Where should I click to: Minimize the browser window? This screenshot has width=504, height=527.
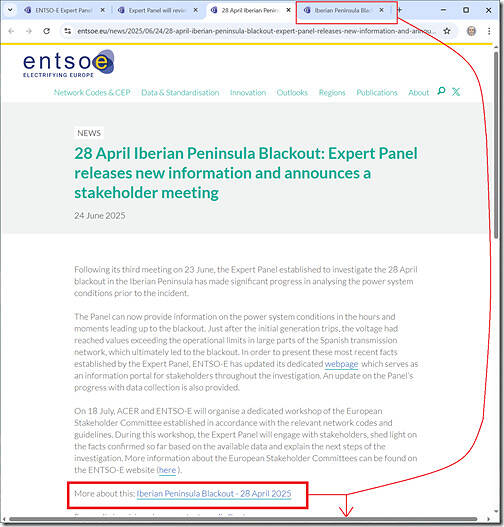(x=443, y=10)
